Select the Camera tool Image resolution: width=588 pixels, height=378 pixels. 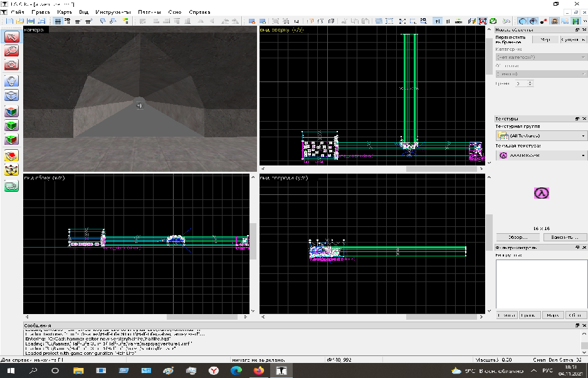pos(12,65)
